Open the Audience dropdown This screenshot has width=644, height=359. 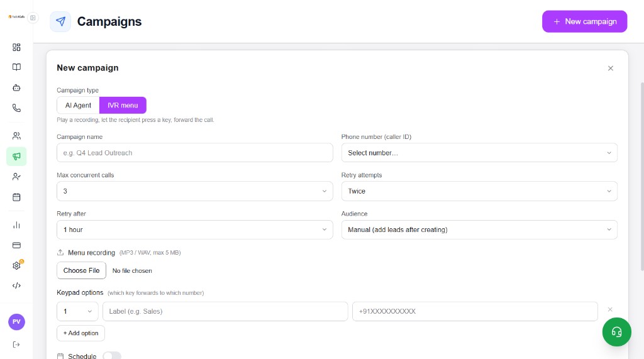click(479, 229)
